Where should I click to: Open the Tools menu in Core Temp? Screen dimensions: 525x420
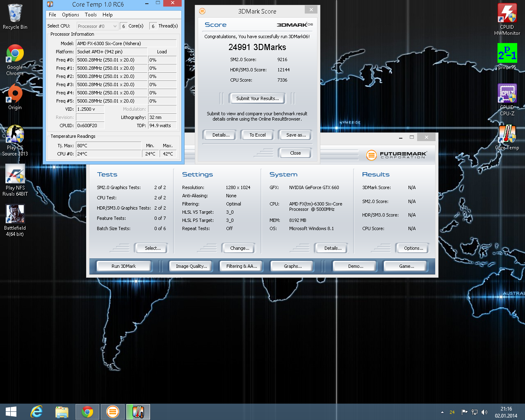[91, 15]
